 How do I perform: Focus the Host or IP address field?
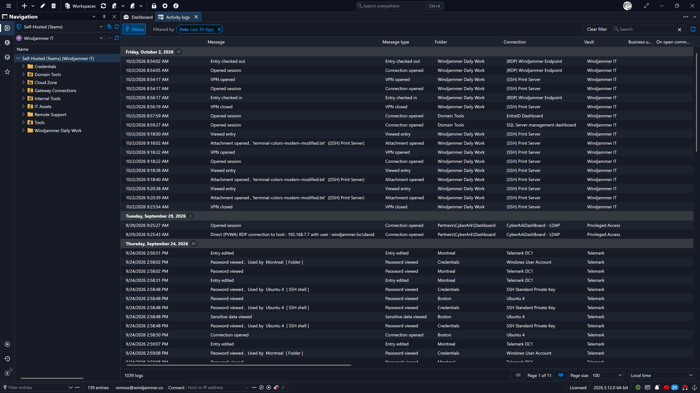(217, 388)
